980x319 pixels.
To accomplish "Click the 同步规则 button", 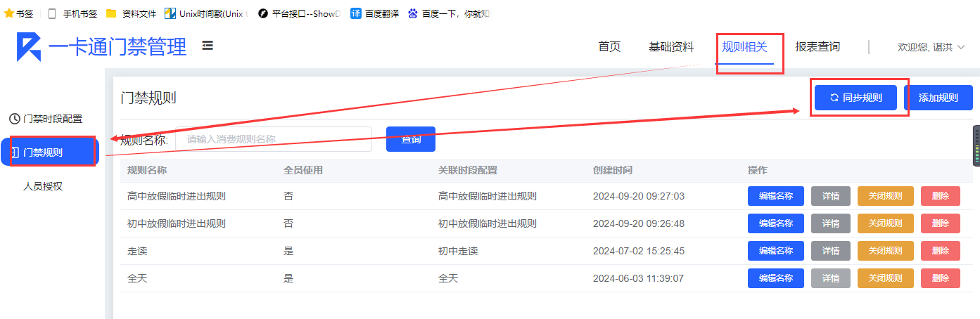I will 855,98.
